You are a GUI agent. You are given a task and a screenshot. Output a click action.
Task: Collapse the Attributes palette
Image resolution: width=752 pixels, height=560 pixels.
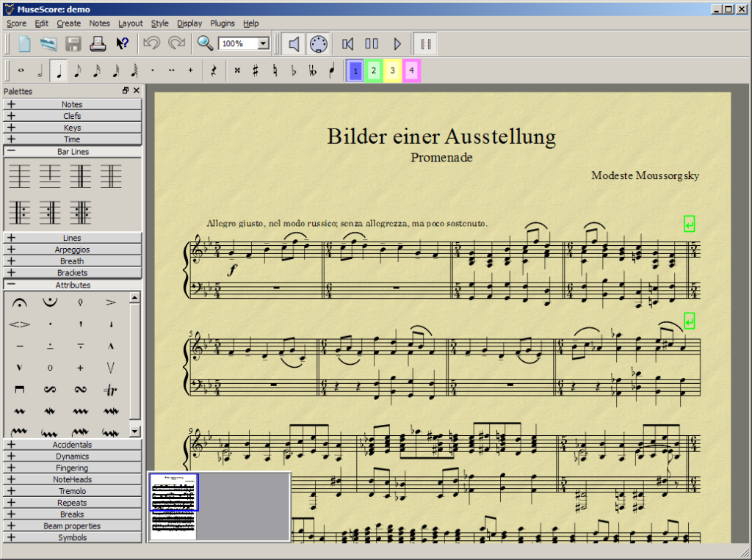tap(73, 285)
